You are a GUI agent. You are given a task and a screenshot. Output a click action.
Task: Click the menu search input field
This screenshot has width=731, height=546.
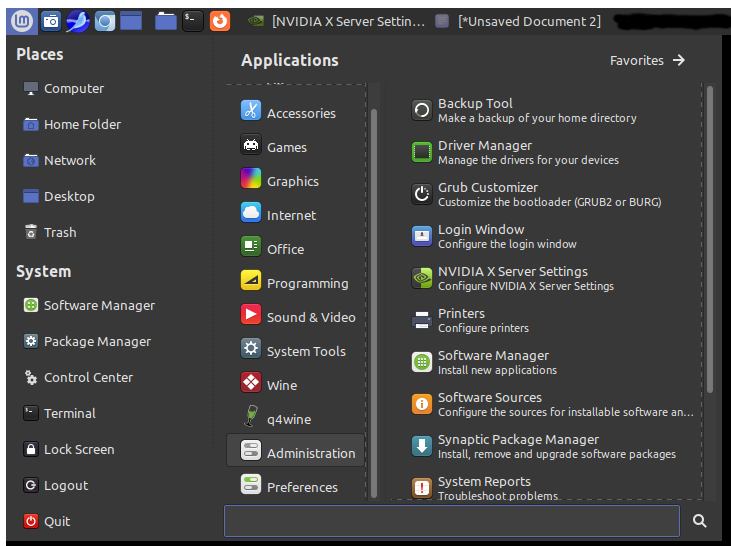click(452, 521)
